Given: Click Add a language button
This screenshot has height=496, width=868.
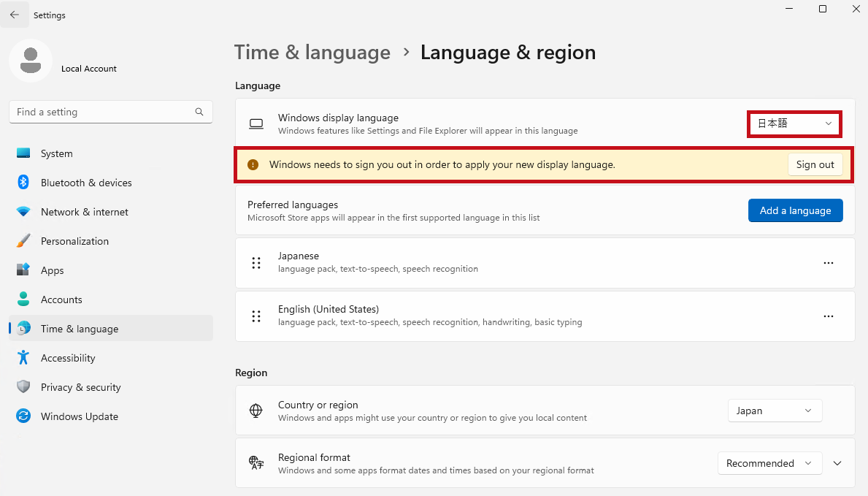Looking at the screenshot, I should pos(796,210).
